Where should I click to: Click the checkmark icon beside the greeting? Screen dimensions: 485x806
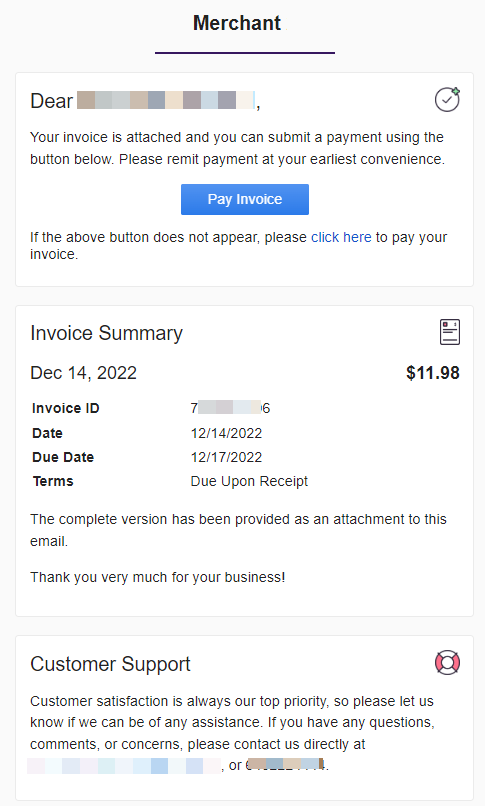click(447, 100)
